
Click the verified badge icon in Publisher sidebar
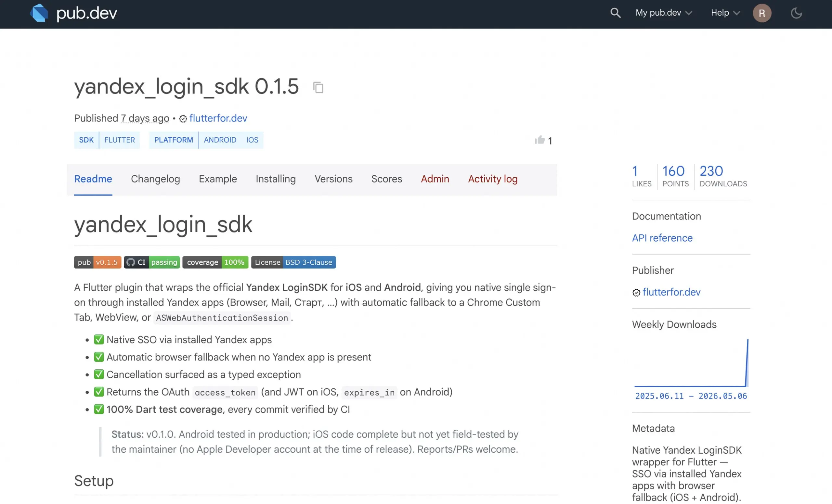click(636, 293)
